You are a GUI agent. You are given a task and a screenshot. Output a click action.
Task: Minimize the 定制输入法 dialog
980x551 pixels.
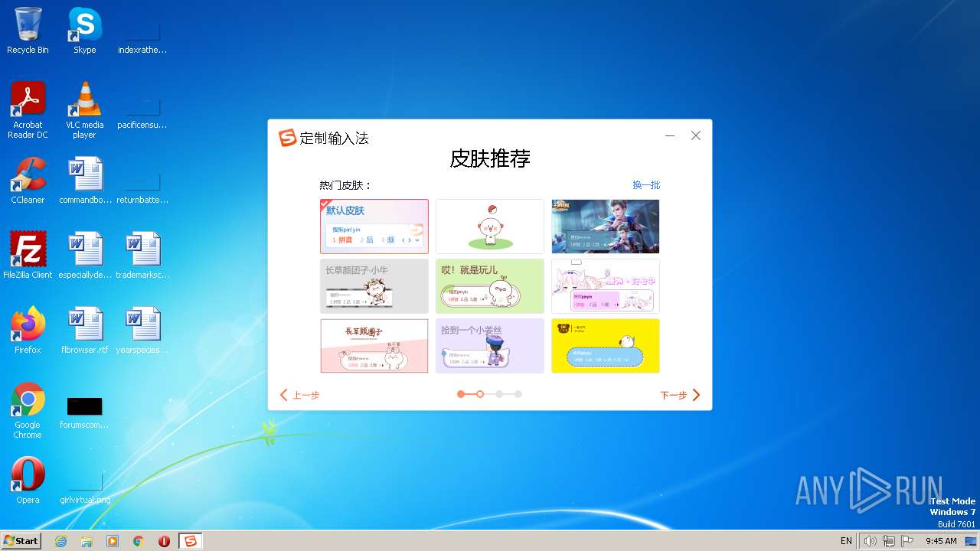(x=670, y=135)
